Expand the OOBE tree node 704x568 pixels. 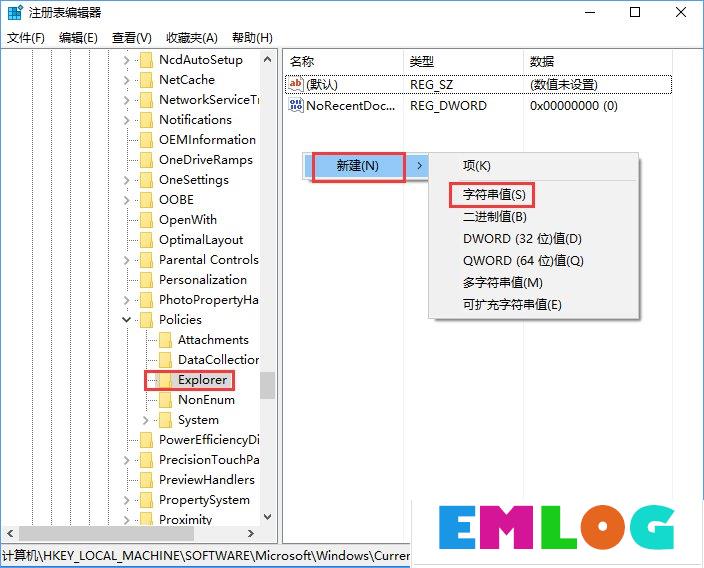[x=127, y=200]
